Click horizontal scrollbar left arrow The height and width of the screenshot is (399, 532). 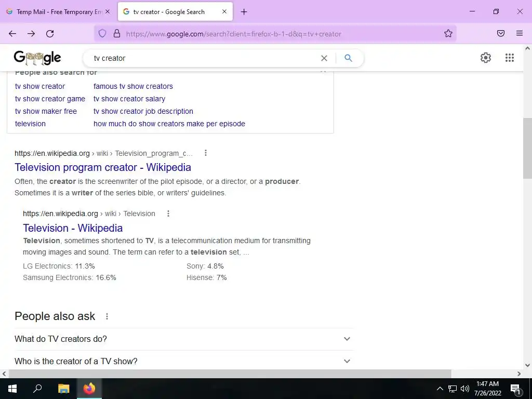(x=4, y=374)
